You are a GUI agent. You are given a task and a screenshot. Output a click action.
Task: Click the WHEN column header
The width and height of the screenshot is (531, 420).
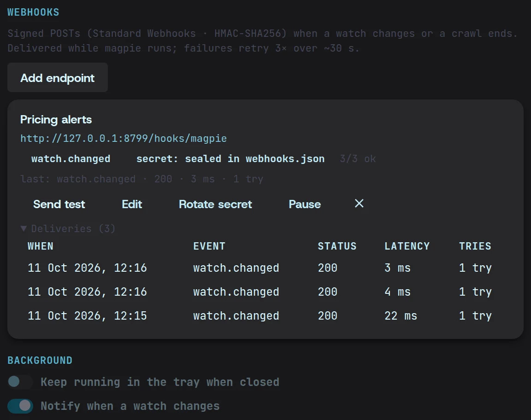pyautogui.click(x=40, y=246)
